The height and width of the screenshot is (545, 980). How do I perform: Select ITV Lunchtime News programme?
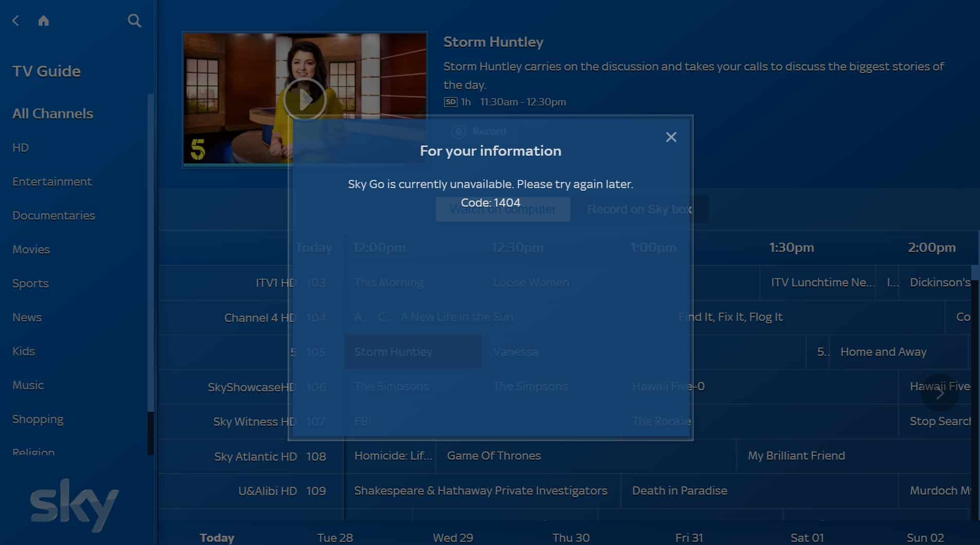pyautogui.click(x=817, y=282)
